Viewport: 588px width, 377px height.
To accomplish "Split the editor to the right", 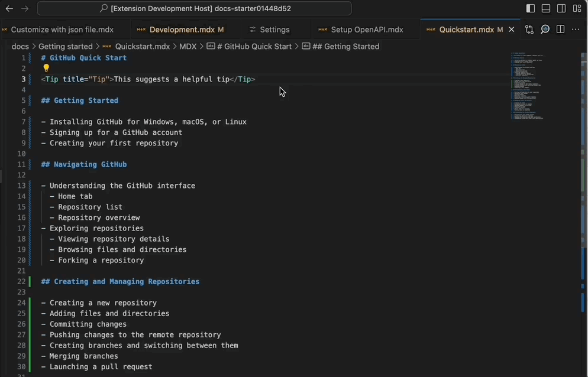I will (560, 30).
